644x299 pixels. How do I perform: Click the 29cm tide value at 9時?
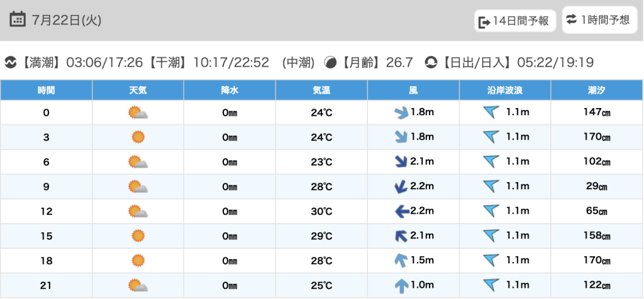pos(597,187)
